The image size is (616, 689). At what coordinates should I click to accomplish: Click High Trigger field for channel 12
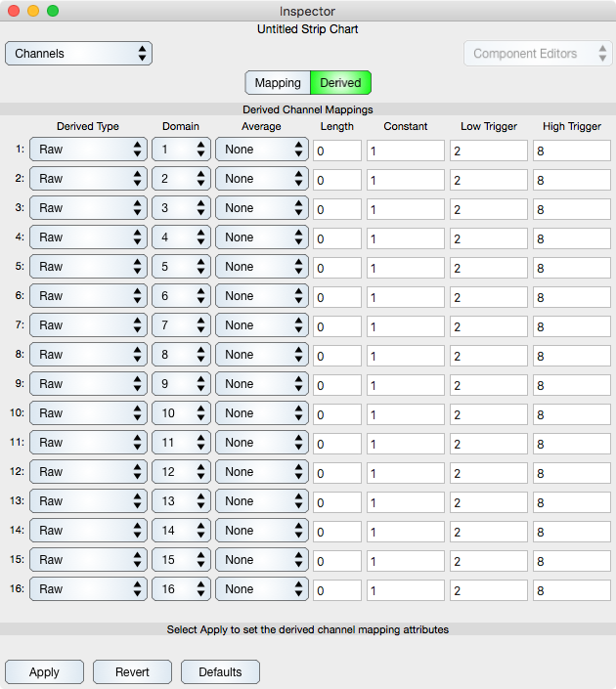click(572, 473)
